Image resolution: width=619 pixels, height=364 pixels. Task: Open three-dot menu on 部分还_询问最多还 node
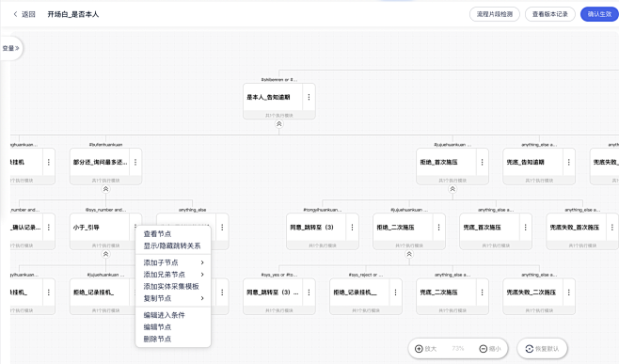[x=135, y=163]
